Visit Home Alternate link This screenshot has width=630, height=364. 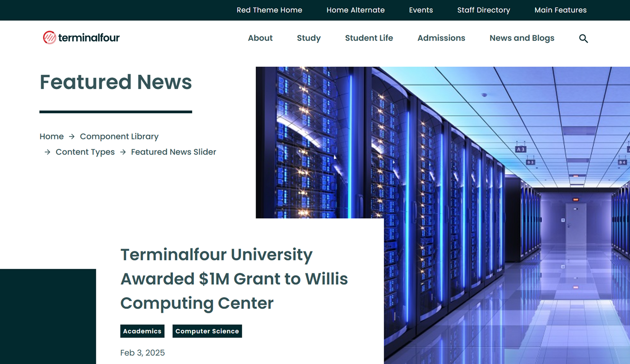click(355, 10)
